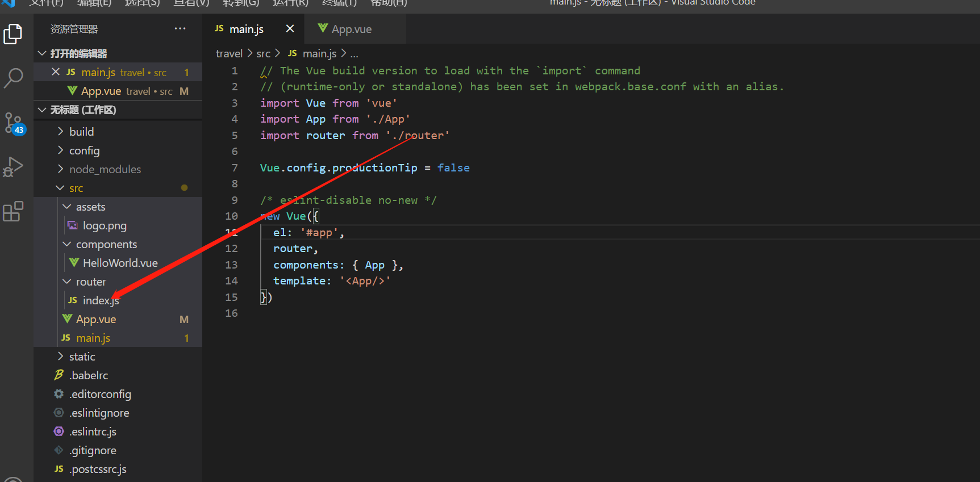
Task: Open Source Control view with 43 badge
Action: point(14,123)
